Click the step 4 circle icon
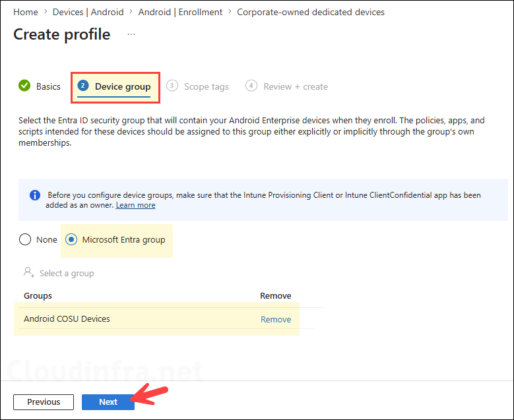This screenshot has height=420, width=514. point(251,86)
